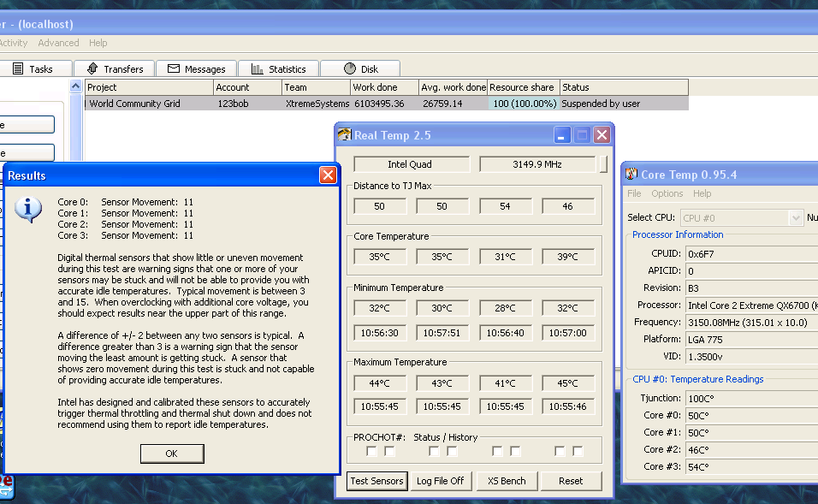Click the 31°C core temperature value

pos(505,257)
